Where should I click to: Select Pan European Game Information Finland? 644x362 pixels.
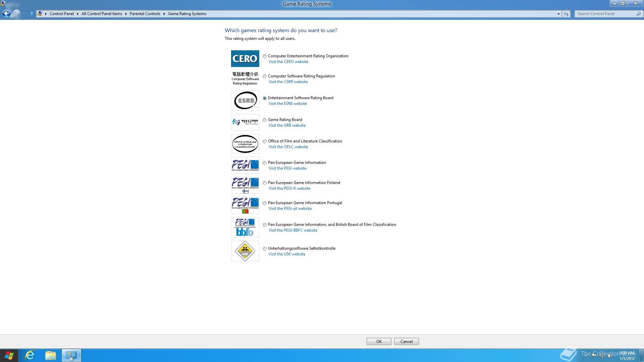click(x=265, y=183)
